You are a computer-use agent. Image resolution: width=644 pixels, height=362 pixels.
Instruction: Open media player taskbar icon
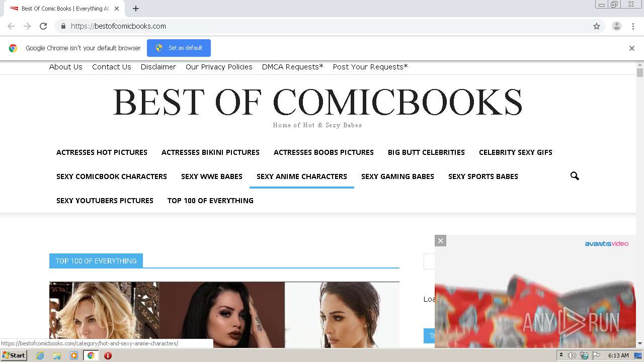74,355
